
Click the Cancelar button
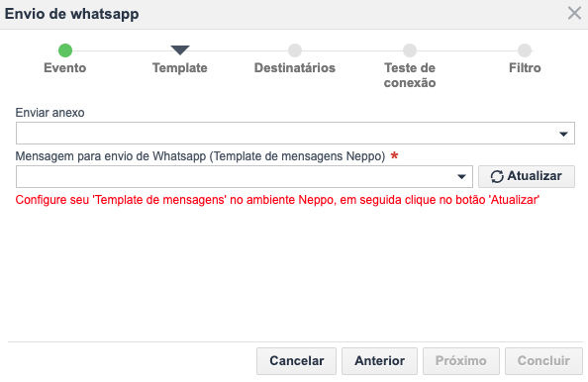pos(296,360)
